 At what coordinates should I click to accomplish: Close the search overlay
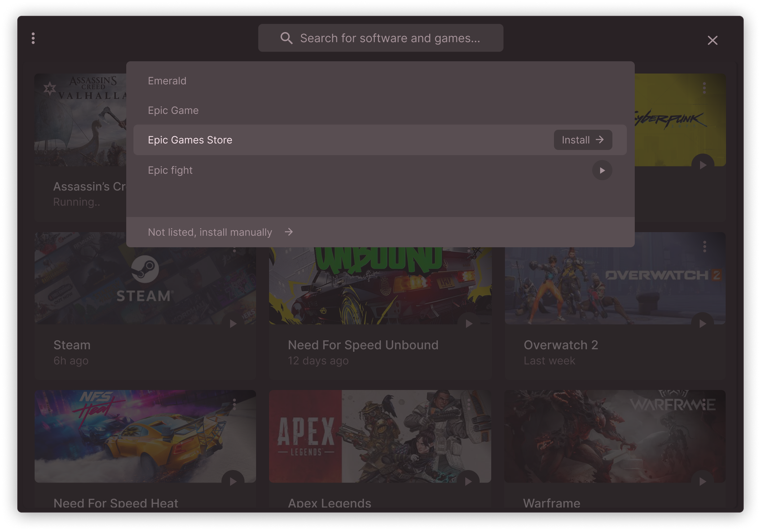[712, 40]
